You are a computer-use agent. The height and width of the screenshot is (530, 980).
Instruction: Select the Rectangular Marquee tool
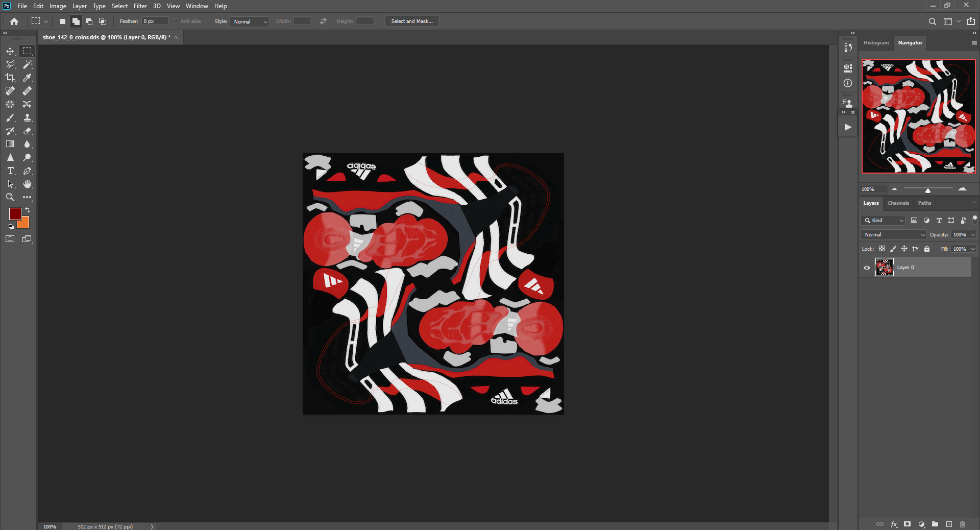27,51
